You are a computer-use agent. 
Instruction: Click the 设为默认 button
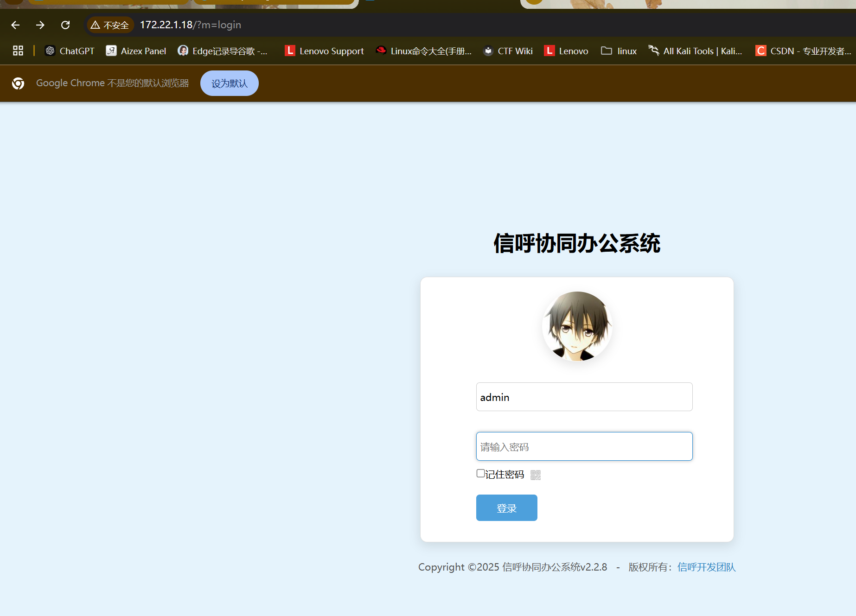230,83
